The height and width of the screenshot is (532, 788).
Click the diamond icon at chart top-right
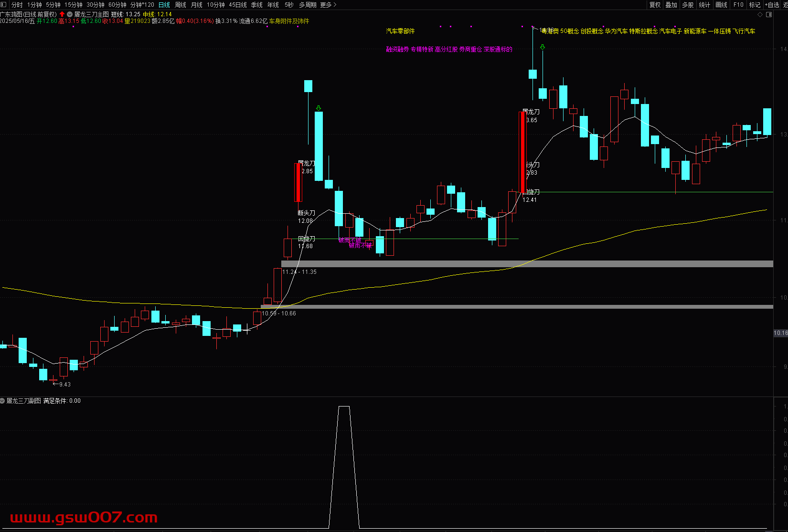pyautogui.click(x=760, y=15)
